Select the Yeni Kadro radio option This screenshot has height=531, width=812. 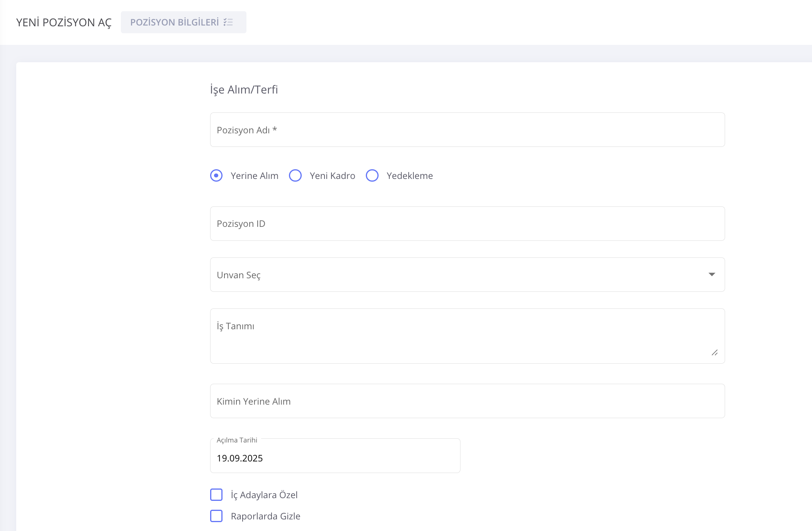coord(296,175)
